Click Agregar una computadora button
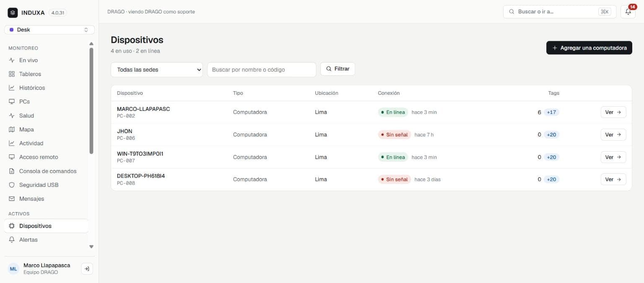644x283 pixels. coord(589,48)
